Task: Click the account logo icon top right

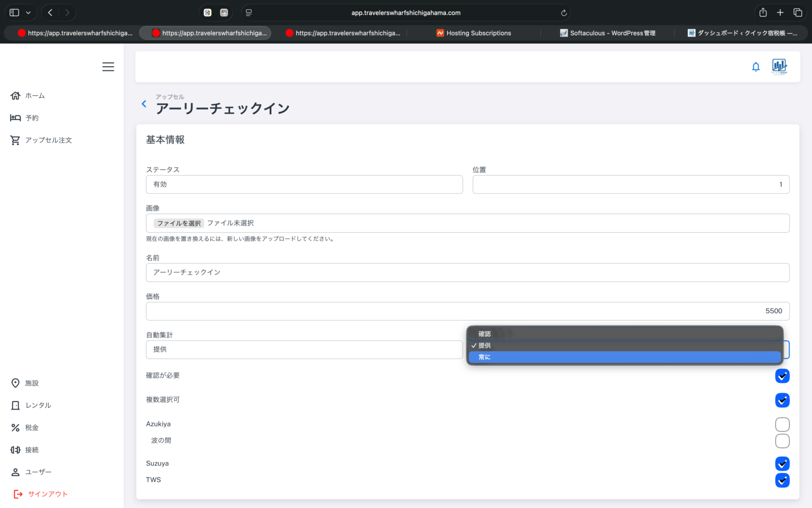Action: pos(779,66)
